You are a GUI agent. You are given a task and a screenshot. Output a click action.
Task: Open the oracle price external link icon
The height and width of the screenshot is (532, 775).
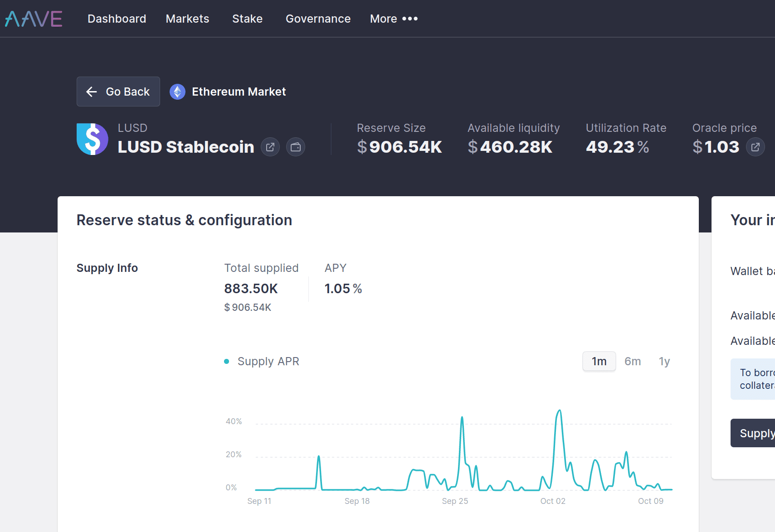pos(755,147)
